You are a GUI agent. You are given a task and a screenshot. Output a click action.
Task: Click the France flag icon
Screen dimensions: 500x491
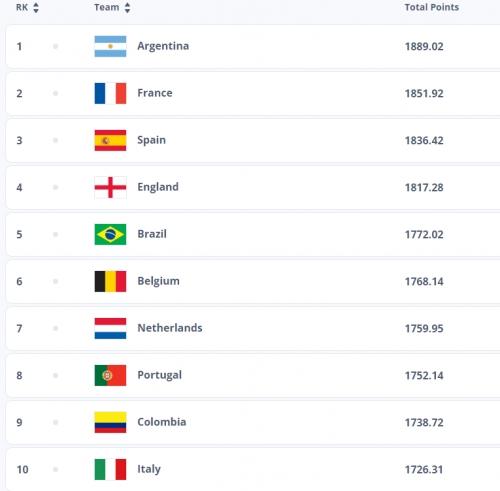coord(110,93)
